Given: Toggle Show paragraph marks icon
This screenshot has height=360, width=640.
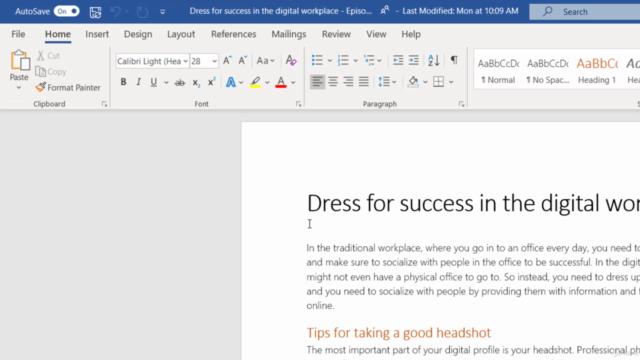Looking at the screenshot, I should pos(454,60).
